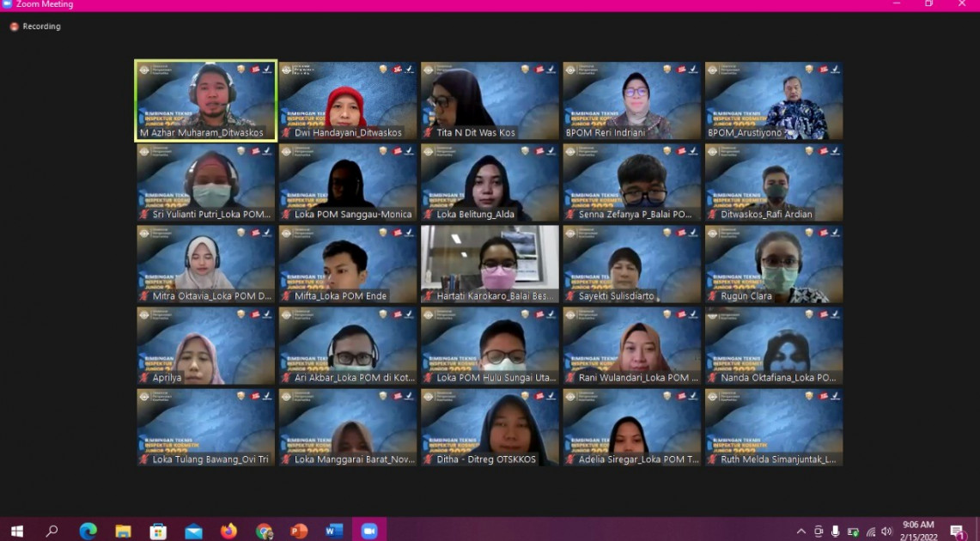Switch to Word in the taskbar
The height and width of the screenshot is (541, 980).
point(334,531)
